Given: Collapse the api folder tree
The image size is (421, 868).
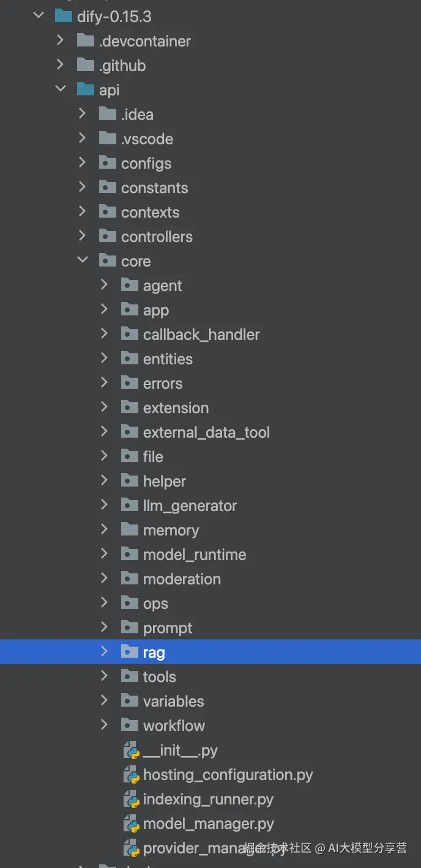Looking at the screenshot, I should pos(61,89).
